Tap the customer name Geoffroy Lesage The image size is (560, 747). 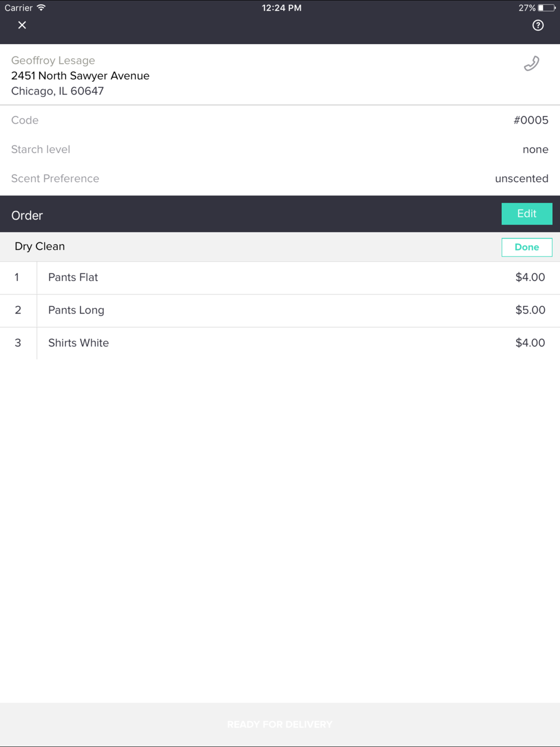coord(53,60)
